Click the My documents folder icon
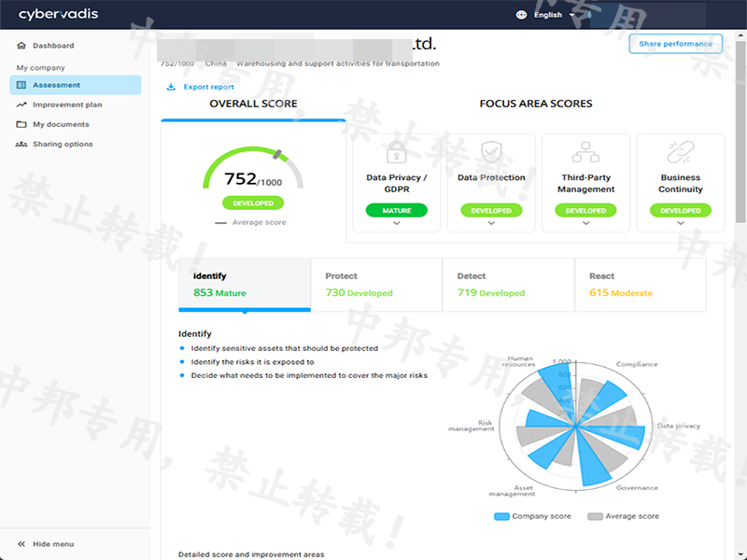747x560 pixels. pos(21,124)
